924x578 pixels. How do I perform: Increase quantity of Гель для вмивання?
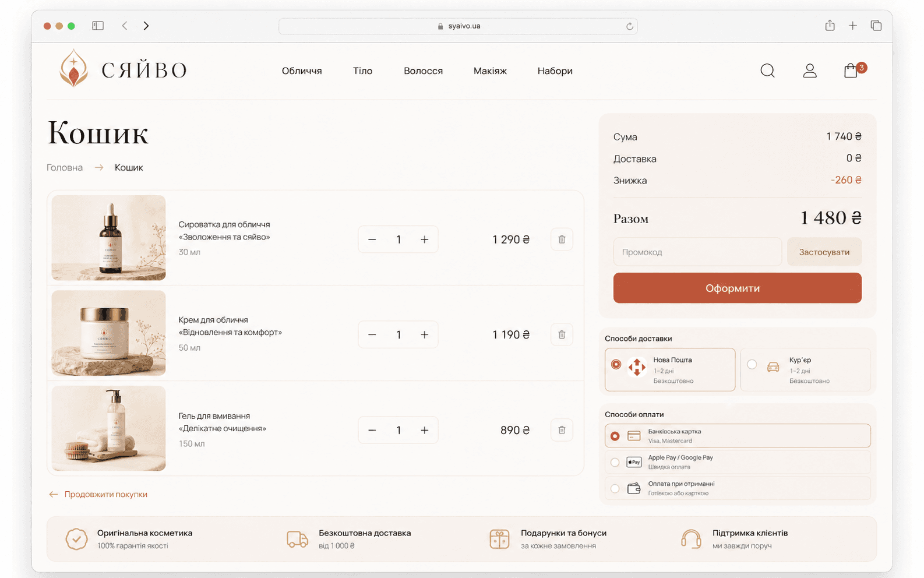(425, 430)
